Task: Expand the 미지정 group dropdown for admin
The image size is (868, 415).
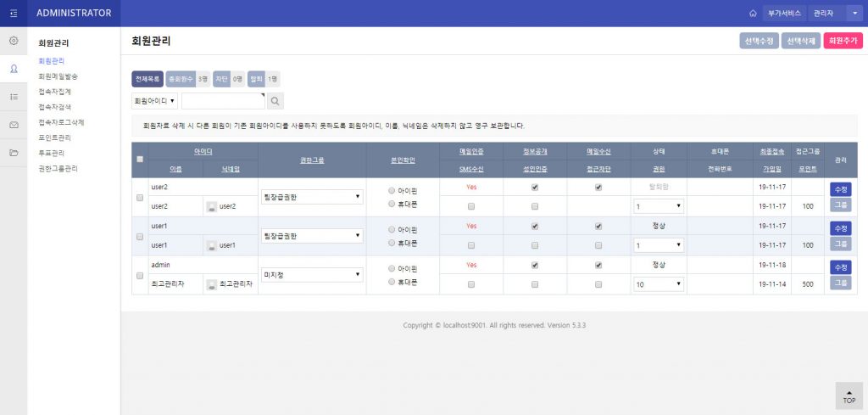Action: 312,275
